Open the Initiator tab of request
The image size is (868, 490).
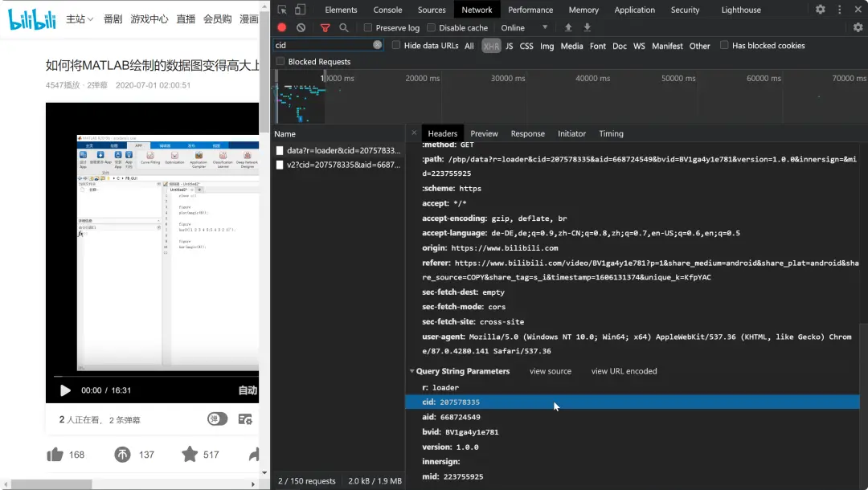click(x=572, y=133)
